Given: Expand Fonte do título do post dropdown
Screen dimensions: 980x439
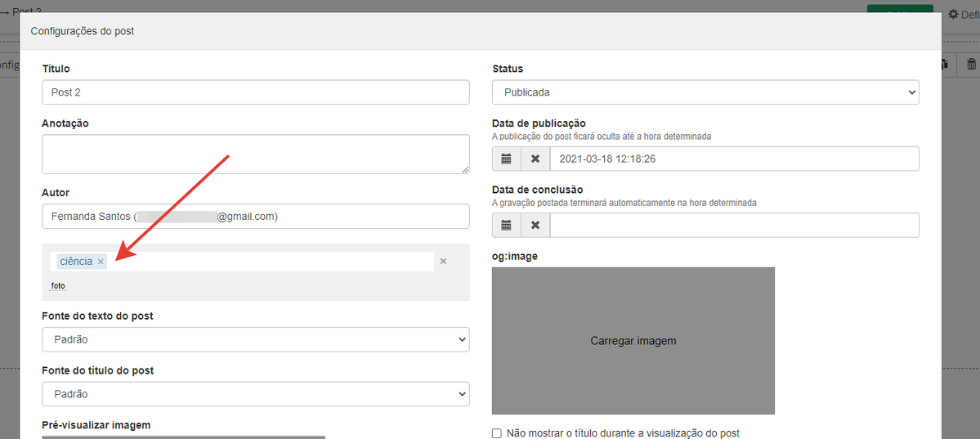Looking at the screenshot, I should tap(255, 394).
